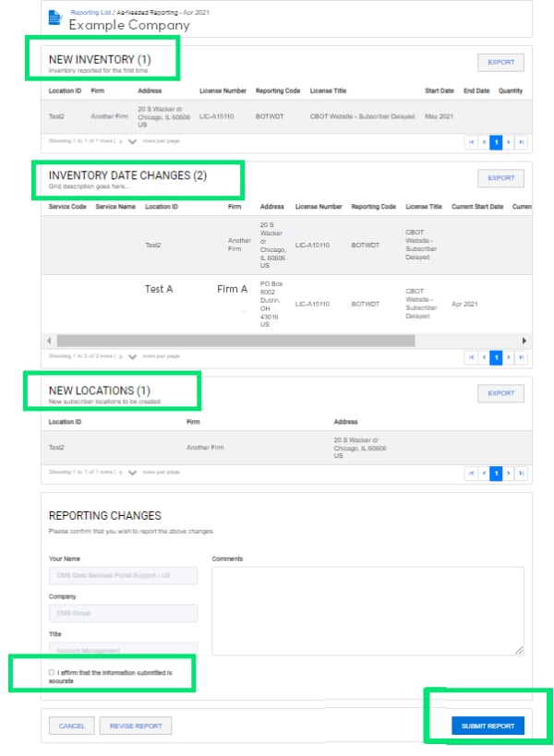Go to last page in New Inventory pagination
The image size is (554, 756).
click(x=522, y=142)
